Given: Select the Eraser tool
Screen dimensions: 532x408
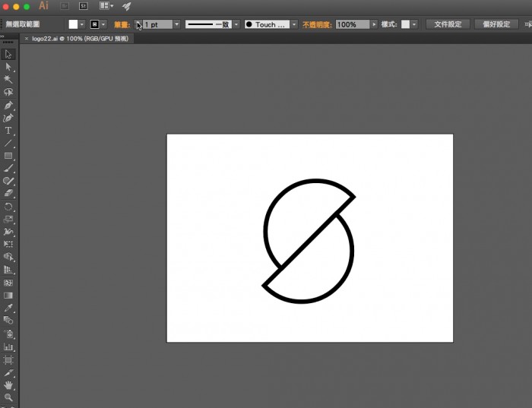Looking at the screenshot, I should coord(8,193).
